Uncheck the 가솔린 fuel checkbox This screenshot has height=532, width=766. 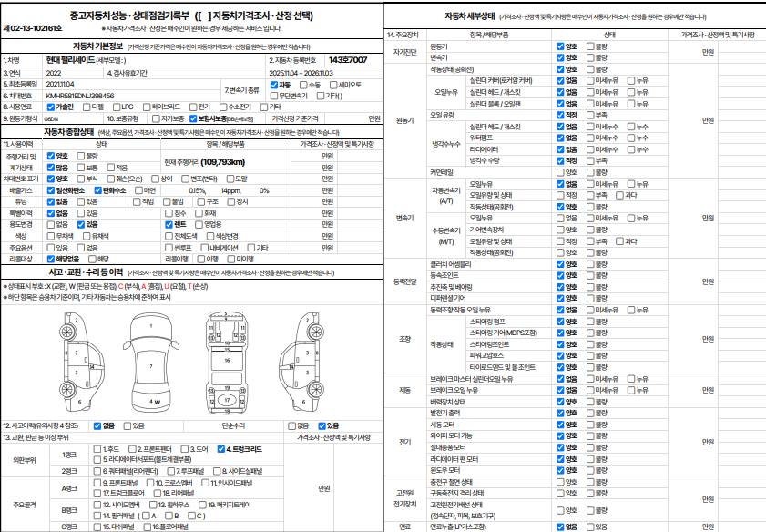(51, 107)
